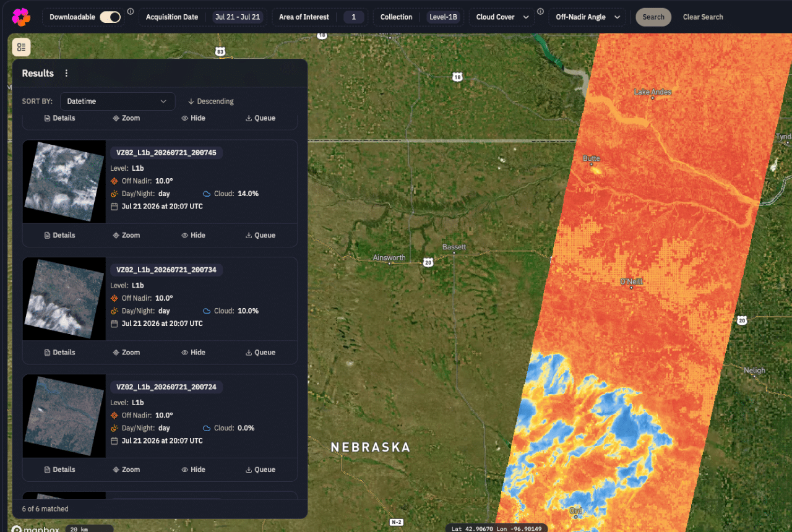Click cloud icon showing 10.0%
This screenshot has width=792, height=532.
tap(207, 311)
